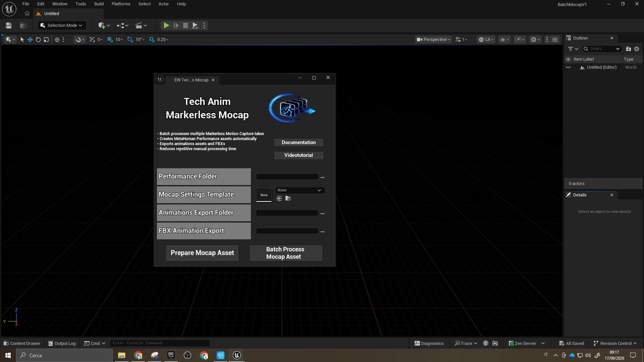Click the Animations Export Folder path field
The width and height of the screenshot is (644, 362).
(x=287, y=213)
